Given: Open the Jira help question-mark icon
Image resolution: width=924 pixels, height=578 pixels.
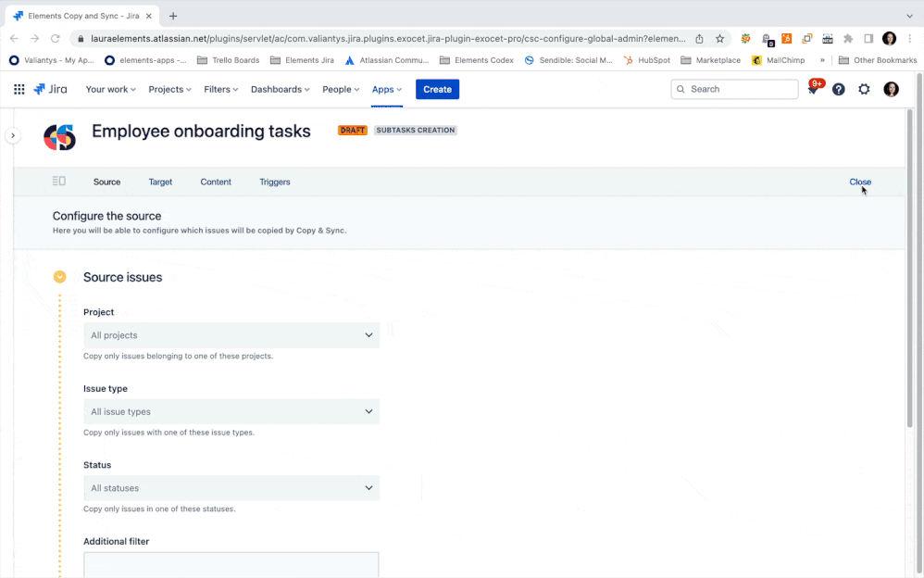Looking at the screenshot, I should tap(838, 89).
